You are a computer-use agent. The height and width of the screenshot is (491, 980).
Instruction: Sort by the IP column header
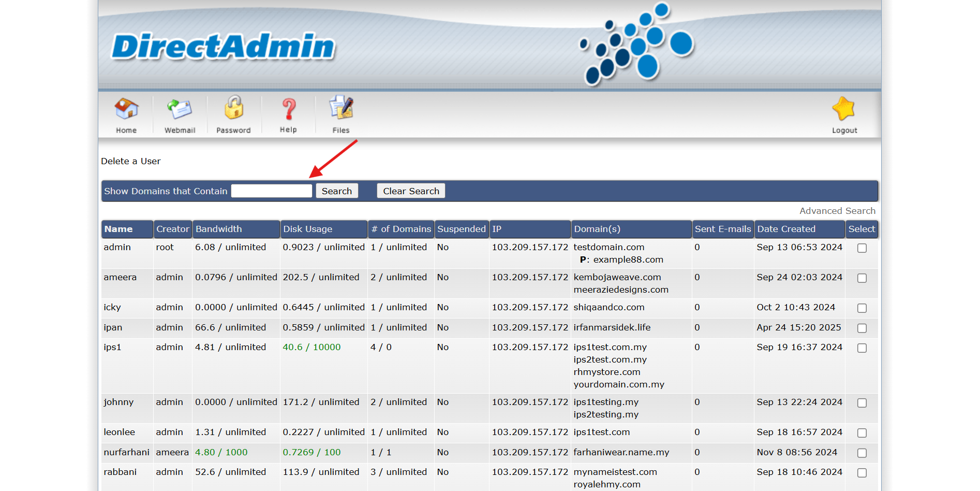tap(497, 229)
